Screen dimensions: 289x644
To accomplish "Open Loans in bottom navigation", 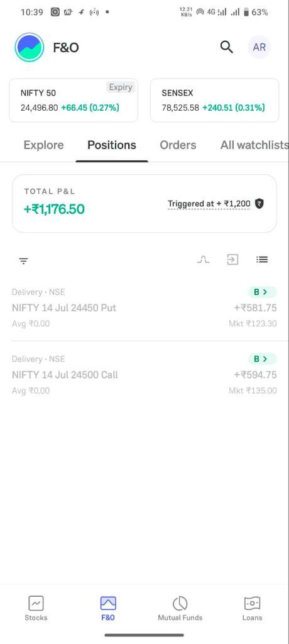I will [x=252, y=608].
